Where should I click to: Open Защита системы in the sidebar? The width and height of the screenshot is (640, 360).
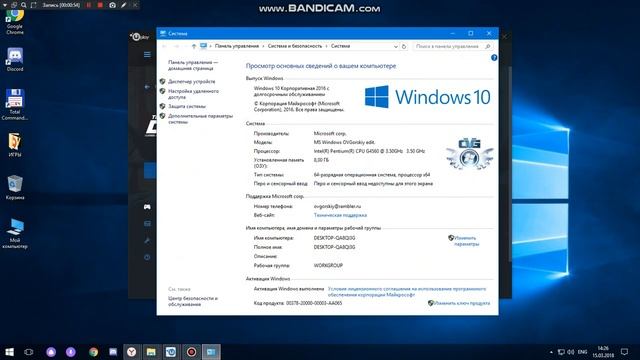(187, 106)
